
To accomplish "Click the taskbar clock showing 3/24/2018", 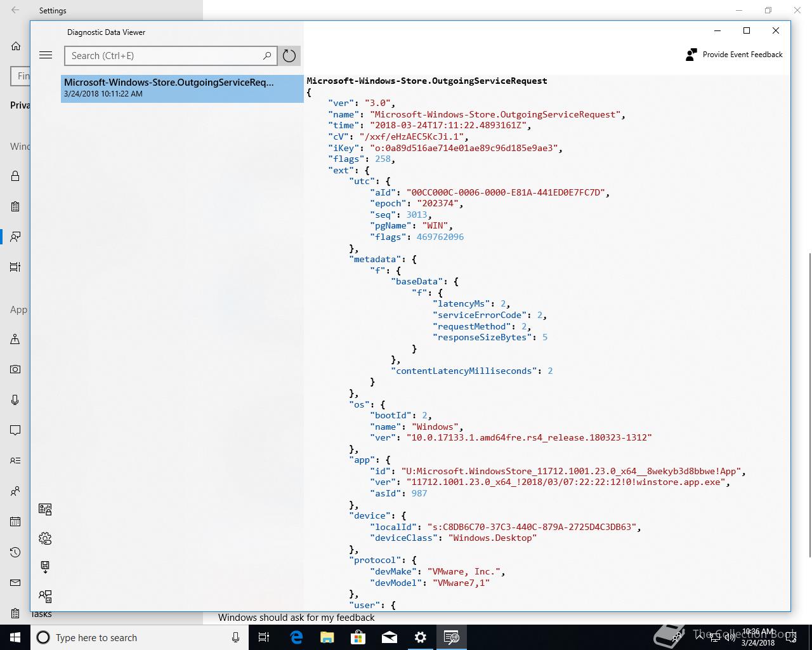I will (x=758, y=637).
